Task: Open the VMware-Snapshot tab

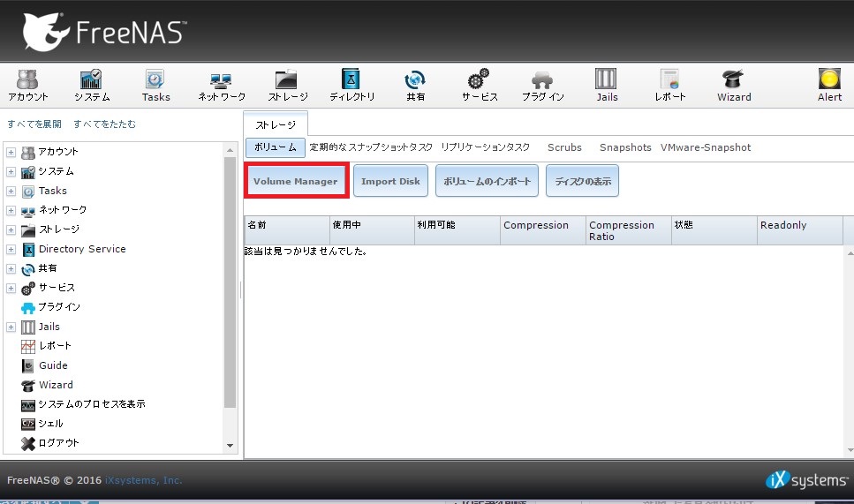Action: click(706, 147)
